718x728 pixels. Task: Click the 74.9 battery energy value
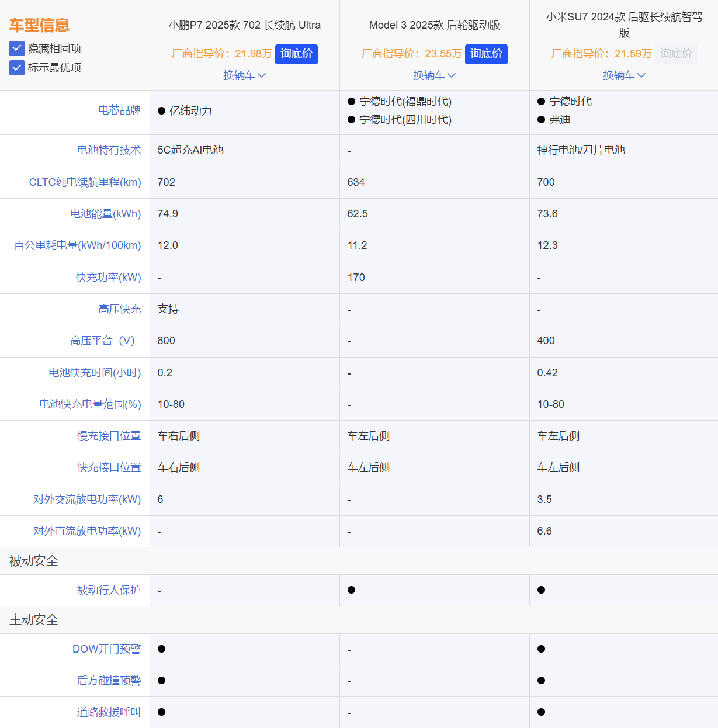pyautogui.click(x=168, y=214)
